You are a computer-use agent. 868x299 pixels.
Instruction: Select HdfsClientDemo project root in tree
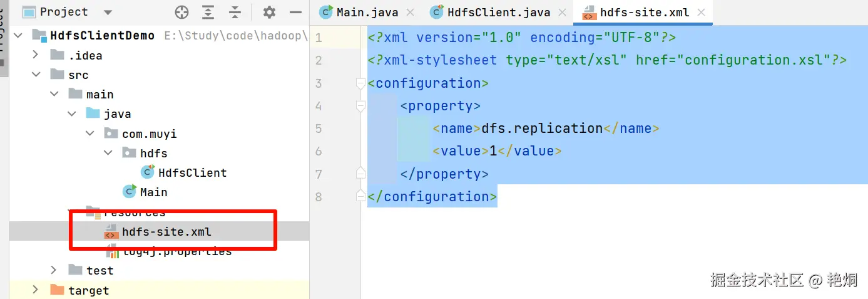103,35
